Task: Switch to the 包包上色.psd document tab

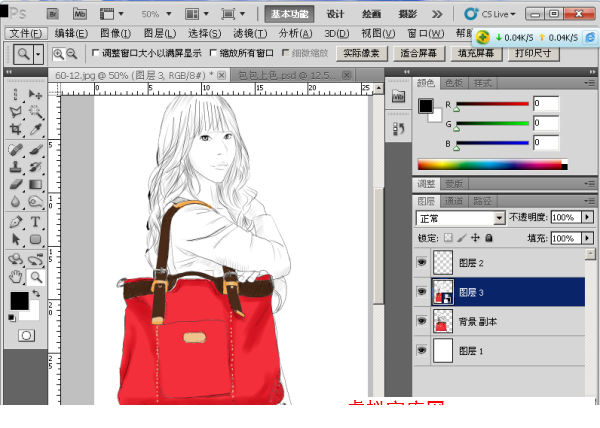Action: [x=287, y=75]
